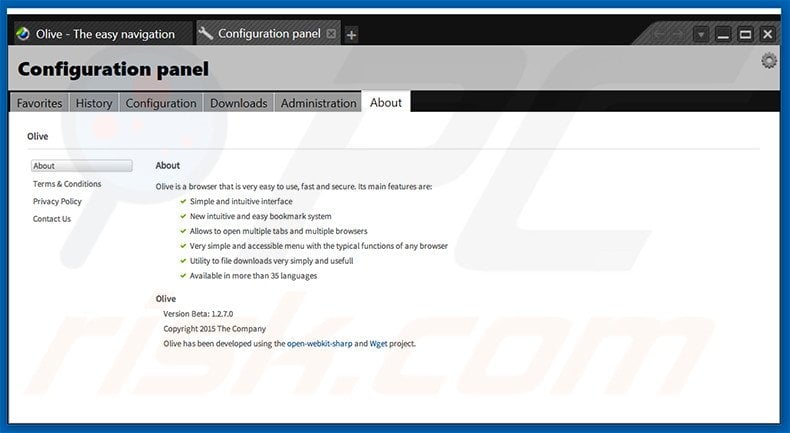
Task: Click the back navigation arrow in the title bar
Action: point(659,34)
